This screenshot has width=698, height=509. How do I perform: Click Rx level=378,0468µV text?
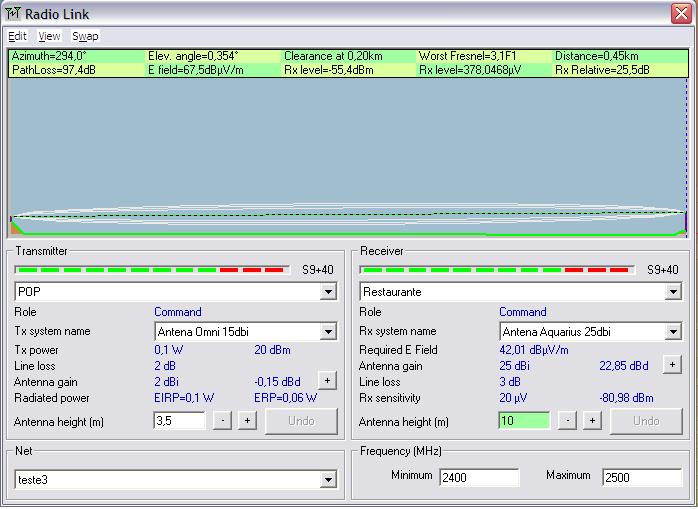(x=470, y=70)
